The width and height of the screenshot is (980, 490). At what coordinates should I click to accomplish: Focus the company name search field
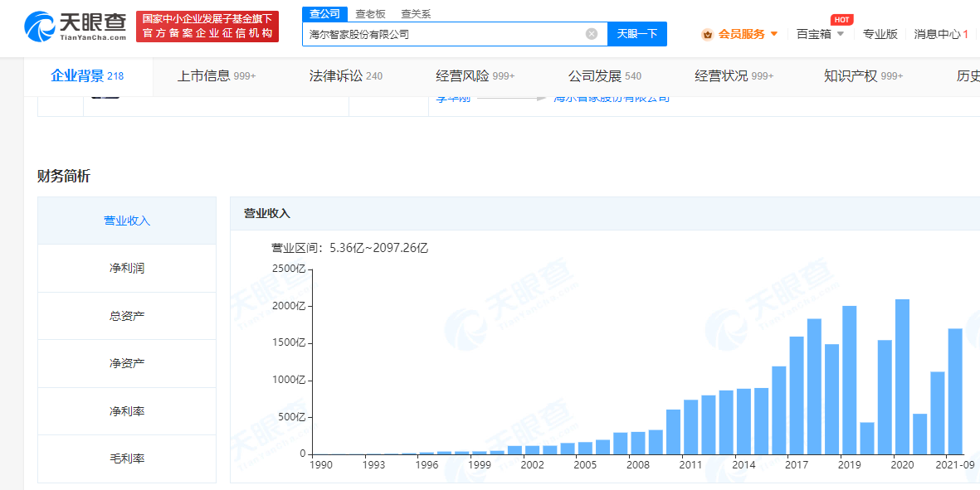coord(455,34)
